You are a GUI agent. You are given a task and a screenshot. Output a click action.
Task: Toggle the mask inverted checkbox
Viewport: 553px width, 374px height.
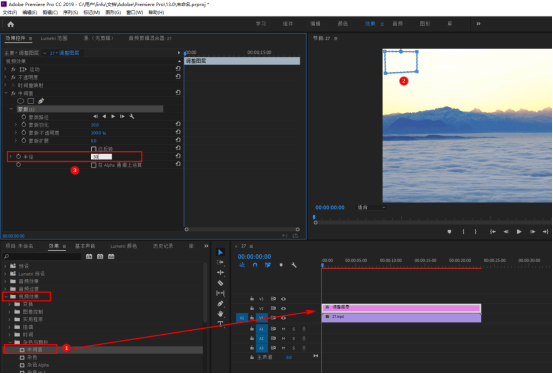93,149
